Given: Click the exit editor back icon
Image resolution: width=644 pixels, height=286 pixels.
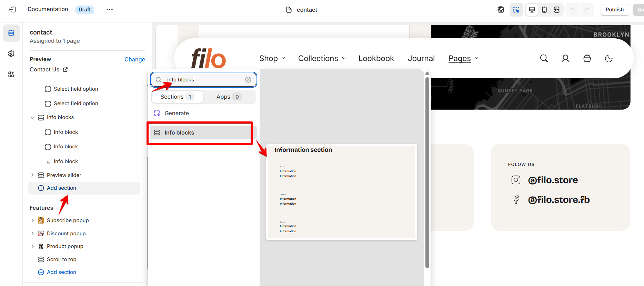Looking at the screenshot, I should [12, 10].
